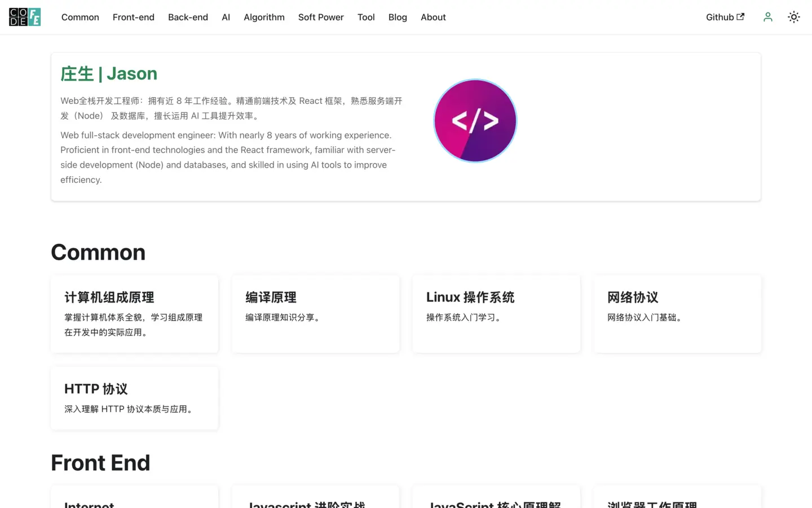Open the 编译原理 card
The height and width of the screenshot is (508, 812).
(x=315, y=314)
